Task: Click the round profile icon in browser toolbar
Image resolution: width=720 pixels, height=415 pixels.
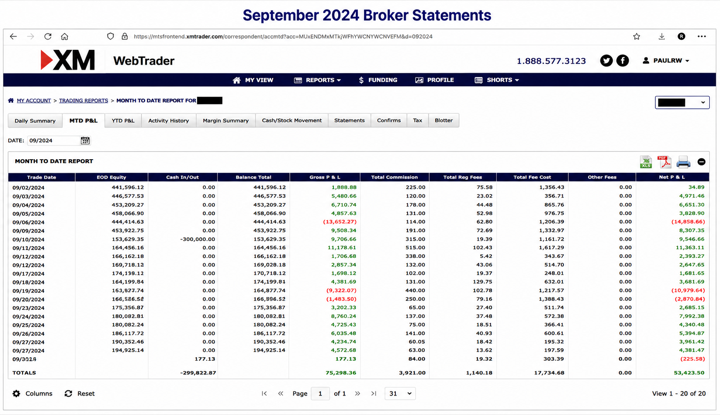Action: click(x=681, y=36)
